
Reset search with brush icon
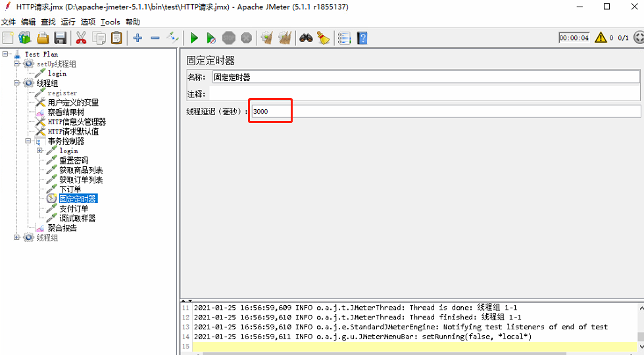pos(323,38)
